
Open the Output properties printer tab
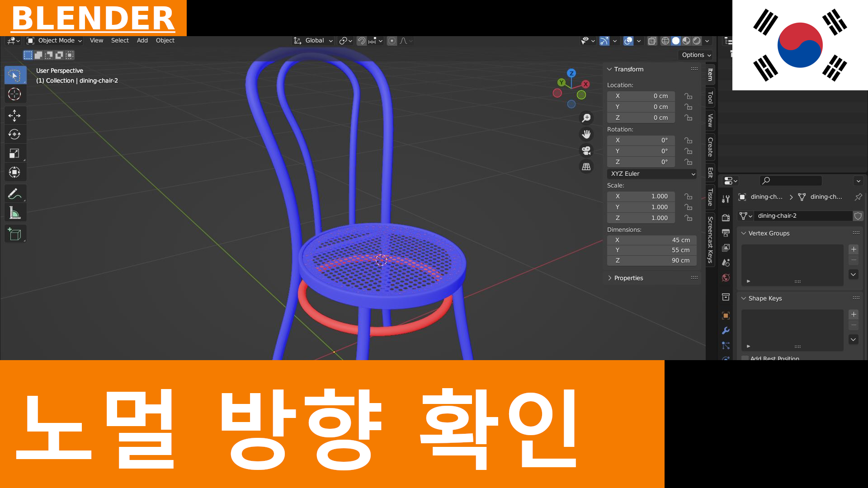coord(726,233)
